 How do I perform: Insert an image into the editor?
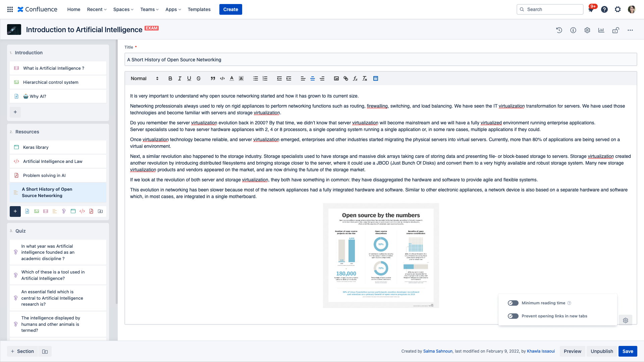[x=336, y=78]
